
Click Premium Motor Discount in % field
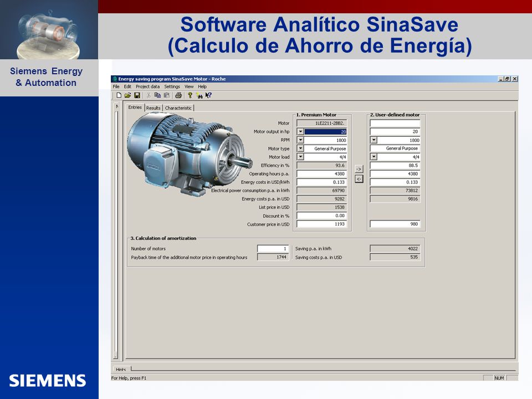(x=322, y=216)
